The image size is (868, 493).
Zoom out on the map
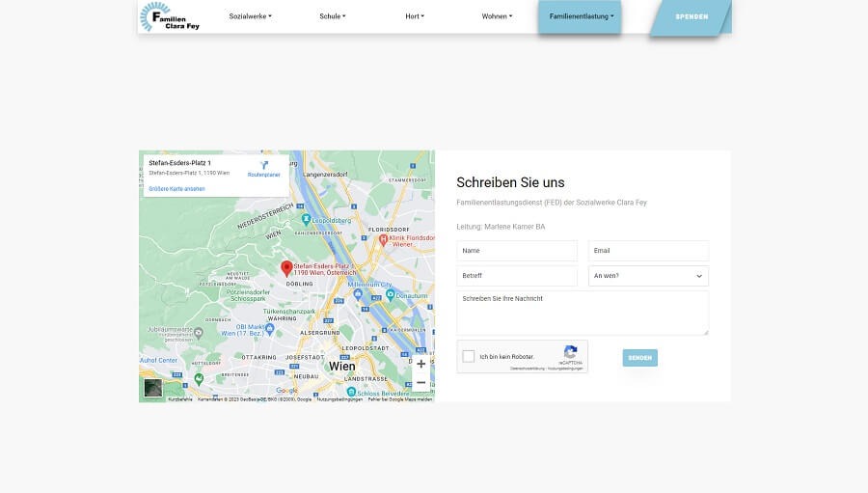(x=420, y=382)
